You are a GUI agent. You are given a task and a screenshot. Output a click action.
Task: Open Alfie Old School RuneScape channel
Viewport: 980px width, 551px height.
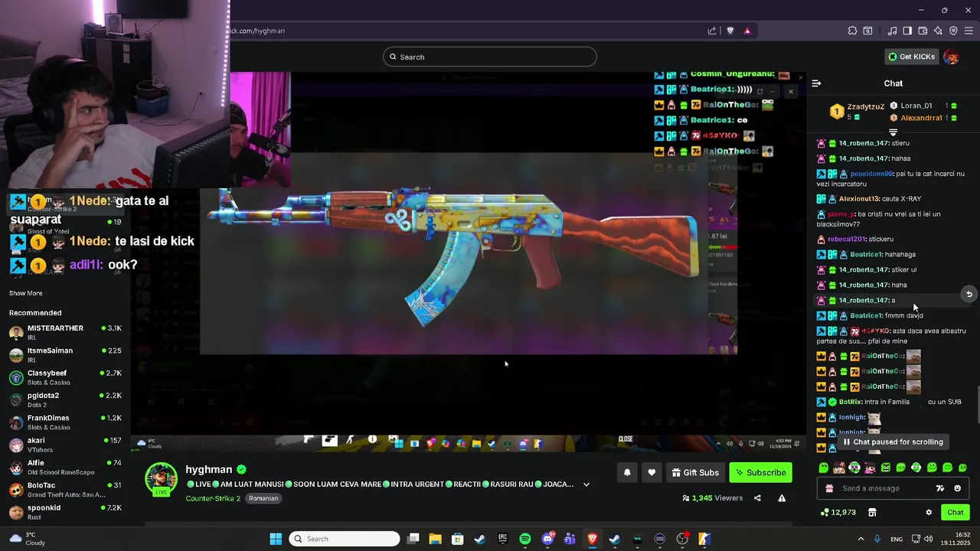[65, 467]
